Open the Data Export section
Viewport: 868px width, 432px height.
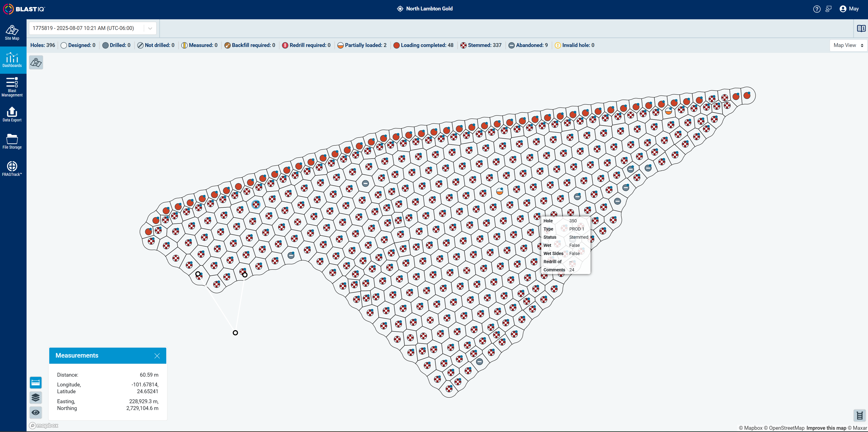pyautogui.click(x=12, y=114)
